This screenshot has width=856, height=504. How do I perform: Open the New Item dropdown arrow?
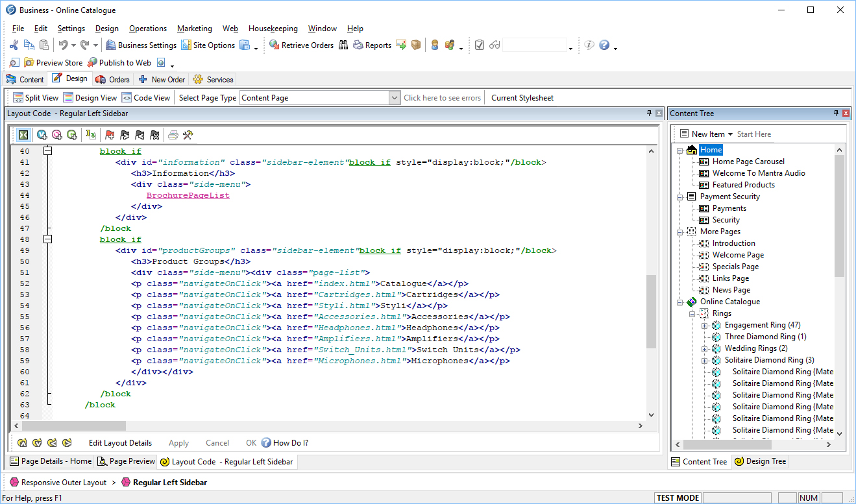tap(730, 134)
